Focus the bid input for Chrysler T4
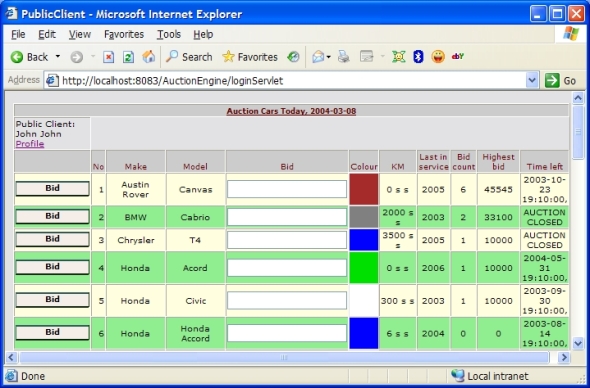The height and width of the screenshot is (388, 590). point(287,240)
